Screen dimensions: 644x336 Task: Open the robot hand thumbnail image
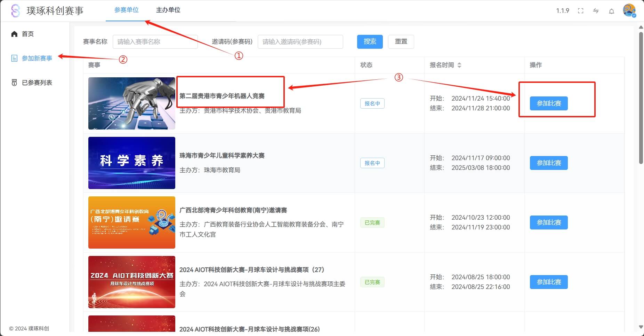click(x=132, y=103)
